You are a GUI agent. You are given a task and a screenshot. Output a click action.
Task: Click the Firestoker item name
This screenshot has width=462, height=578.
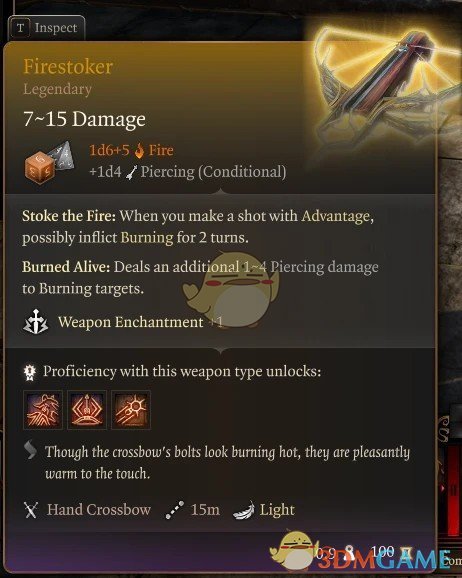coord(68,67)
